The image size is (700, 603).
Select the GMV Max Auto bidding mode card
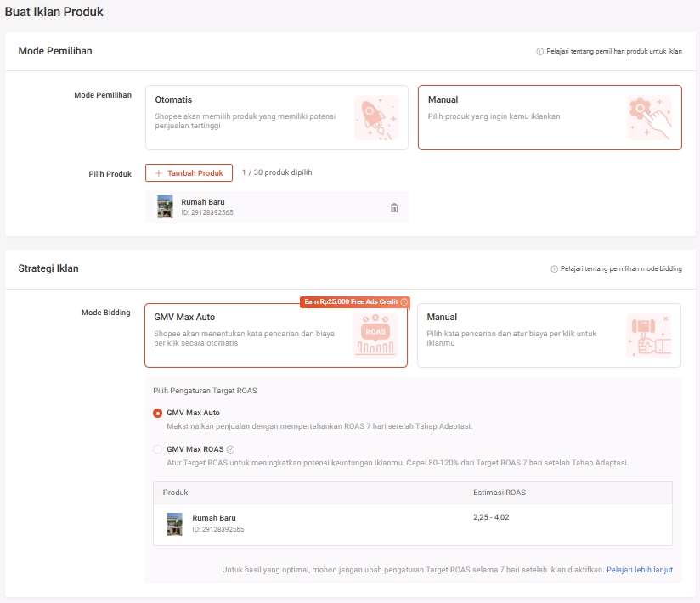click(x=276, y=335)
